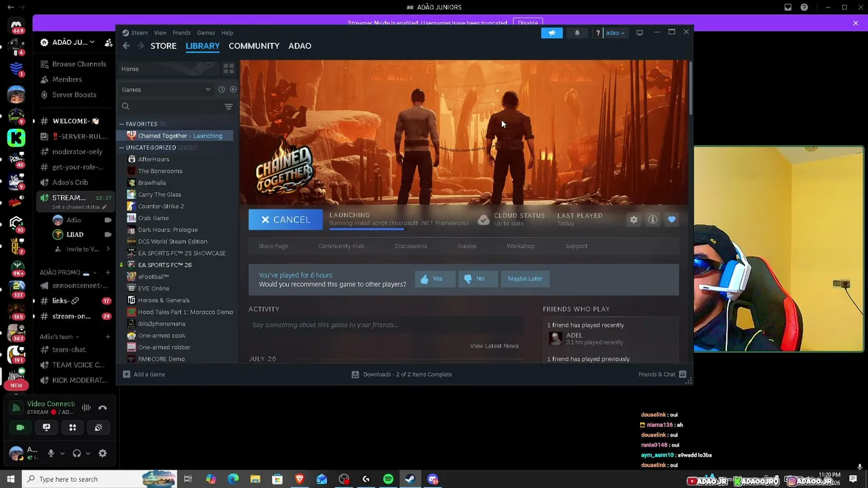Image resolution: width=868 pixels, height=488 pixels.
Task: Go back in Steam navigation history
Action: tap(126, 46)
